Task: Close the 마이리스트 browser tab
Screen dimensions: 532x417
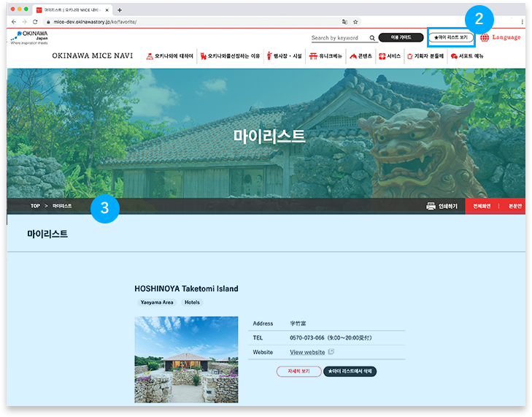Action: (x=107, y=10)
